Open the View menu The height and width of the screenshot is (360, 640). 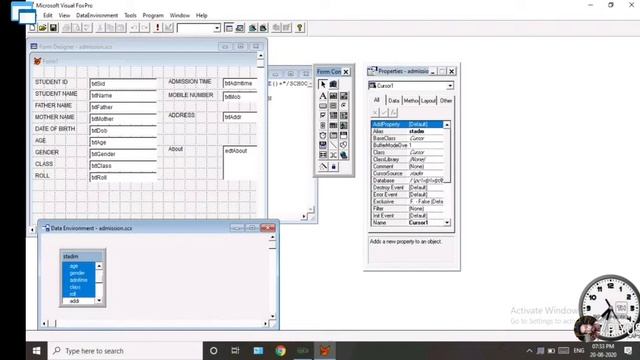(x=64, y=15)
